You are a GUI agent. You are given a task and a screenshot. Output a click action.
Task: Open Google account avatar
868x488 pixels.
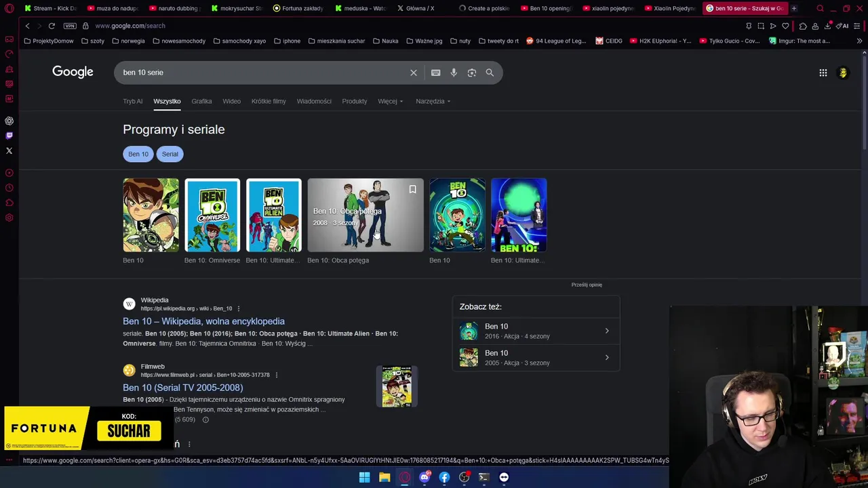(843, 73)
